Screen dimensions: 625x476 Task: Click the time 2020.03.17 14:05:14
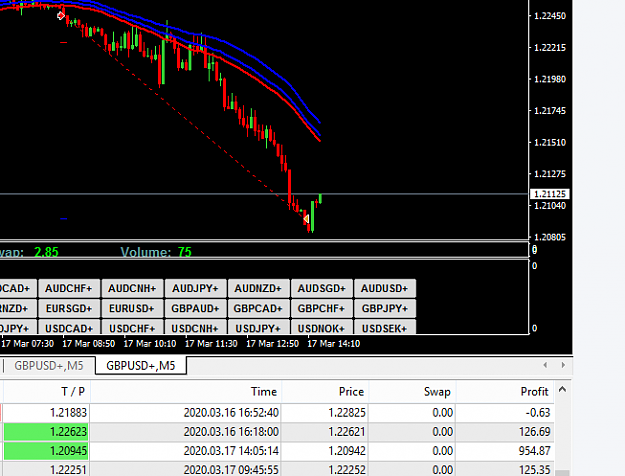tap(231, 451)
